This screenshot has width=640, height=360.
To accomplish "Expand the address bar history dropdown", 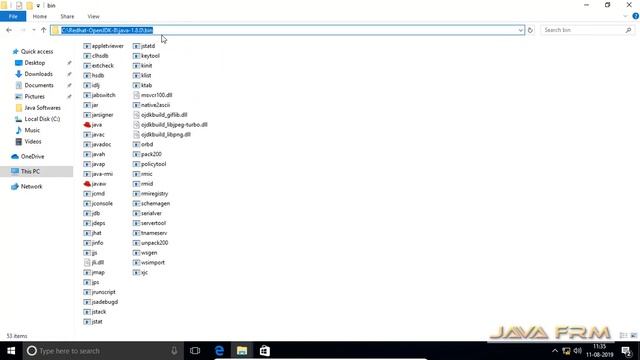I will (520, 30).
